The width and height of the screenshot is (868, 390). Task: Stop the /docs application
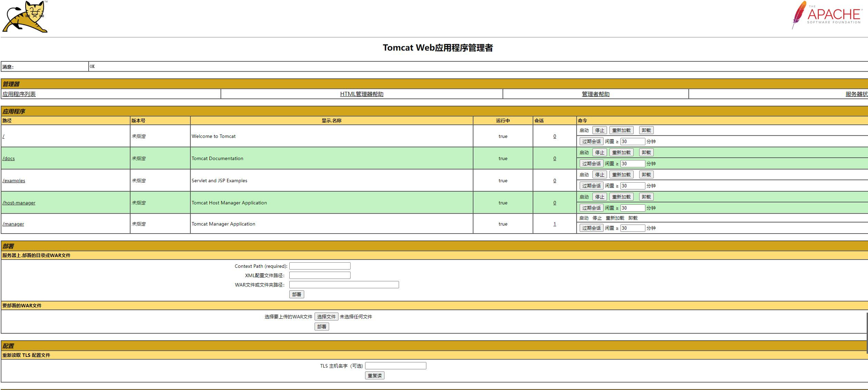[x=599, y=153]
